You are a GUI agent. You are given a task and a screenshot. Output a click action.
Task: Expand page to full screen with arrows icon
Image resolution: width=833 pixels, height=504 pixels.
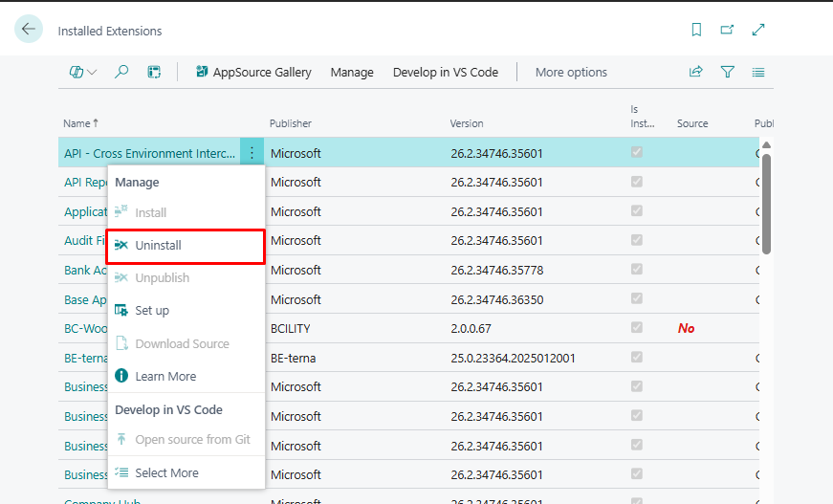coord(758,30)
